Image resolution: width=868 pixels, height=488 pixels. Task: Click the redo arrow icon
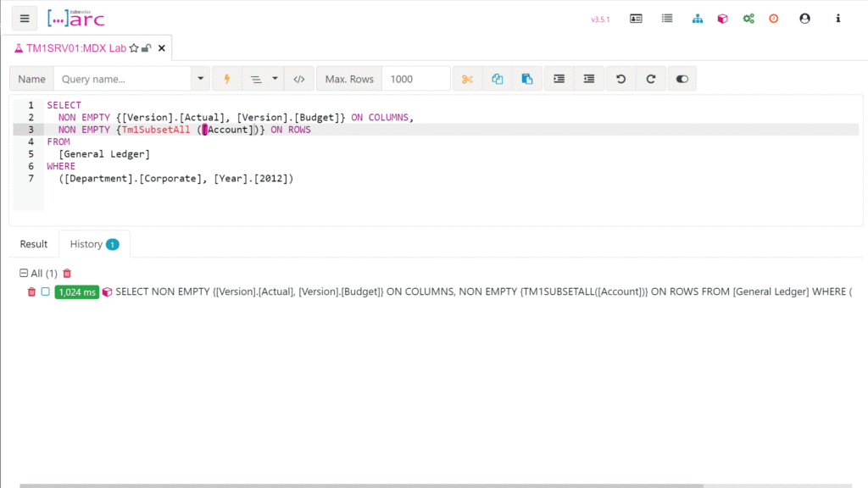point(651,79)
